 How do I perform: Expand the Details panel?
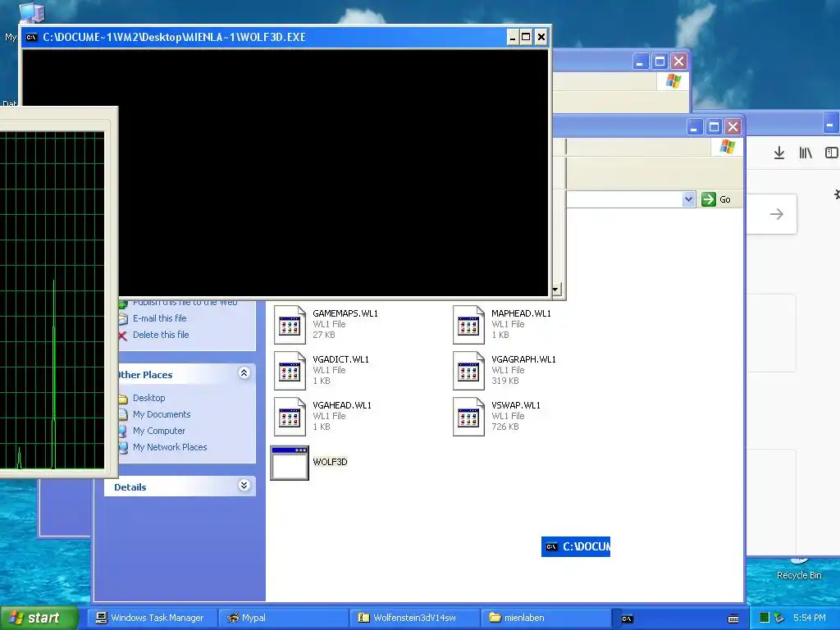point(244,486)
